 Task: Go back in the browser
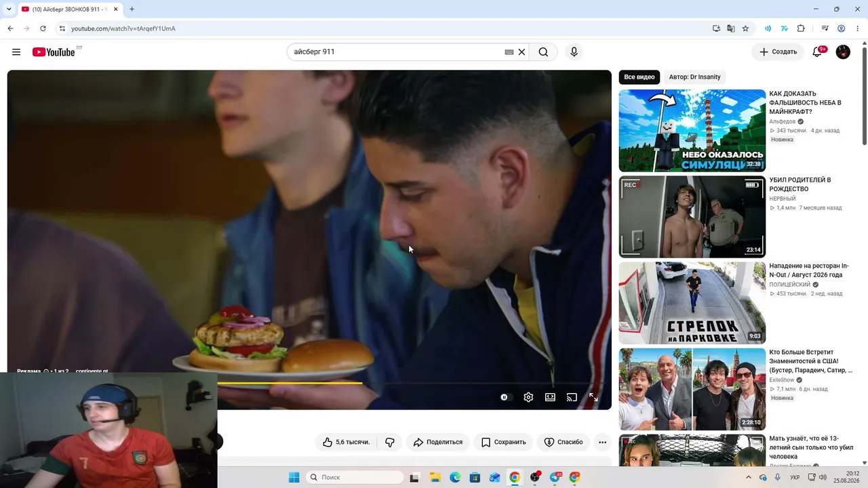(x=10, y=28)
